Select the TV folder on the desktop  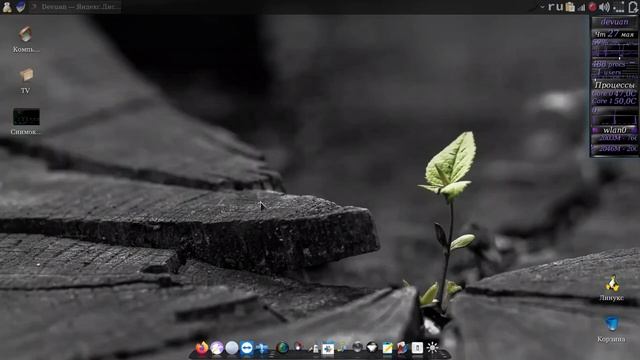pos(26,80)
